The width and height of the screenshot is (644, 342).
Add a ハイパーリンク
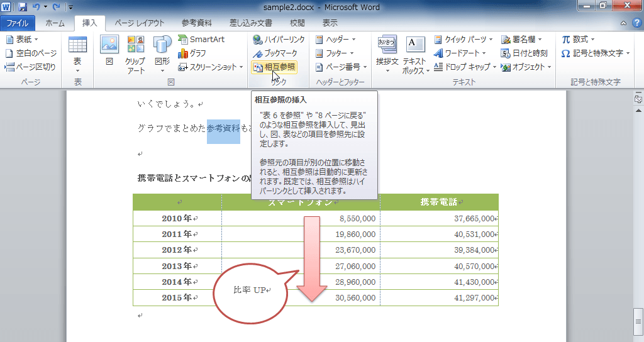(x=279, y=40)
